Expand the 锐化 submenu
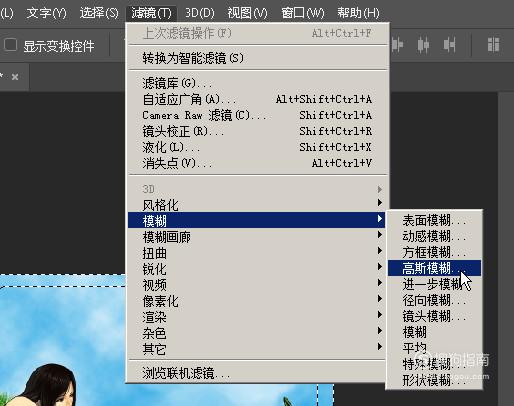This screenshot has width=514, height=406. click(257, 268)
